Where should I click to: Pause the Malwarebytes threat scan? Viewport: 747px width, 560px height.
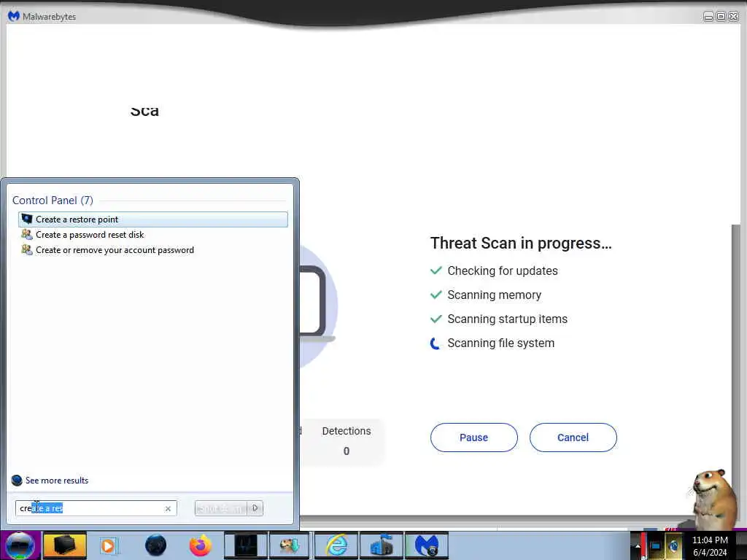[x=474, y=437]
